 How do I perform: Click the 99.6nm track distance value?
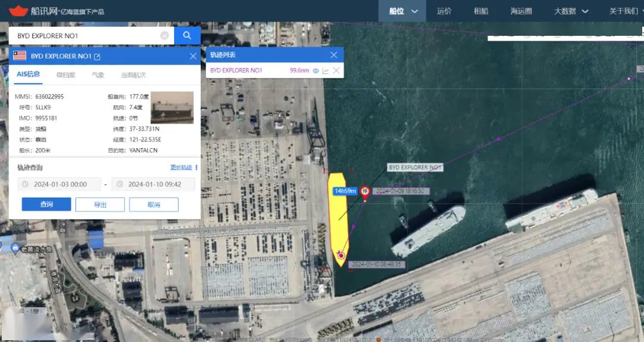(x=299, y=70)
